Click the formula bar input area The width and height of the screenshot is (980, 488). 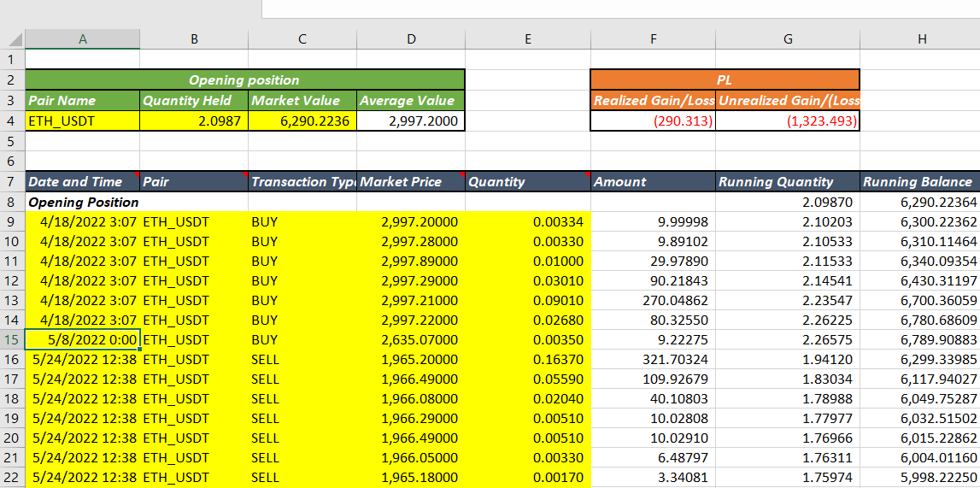tap(620, 9)
